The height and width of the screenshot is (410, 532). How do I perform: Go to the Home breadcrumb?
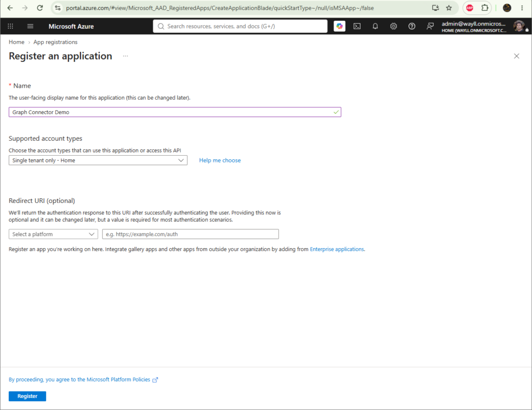17,42
